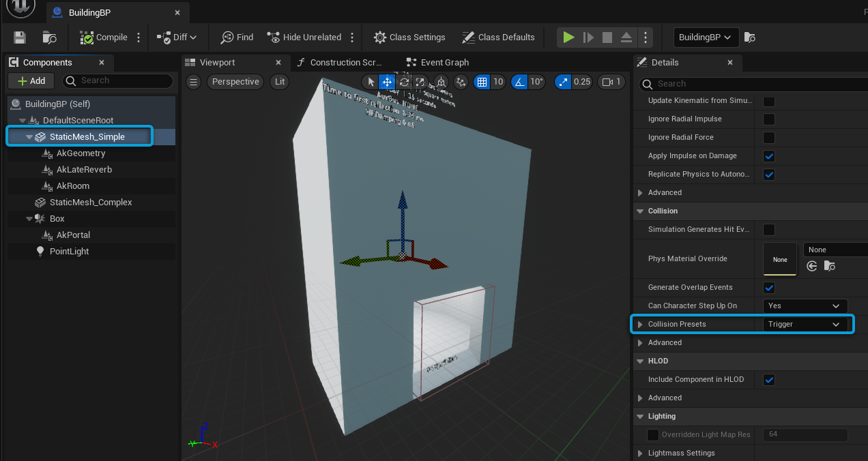Select the scale gizmo tool in viewport
Screen dimensions: 868x461
coord(421,82)
